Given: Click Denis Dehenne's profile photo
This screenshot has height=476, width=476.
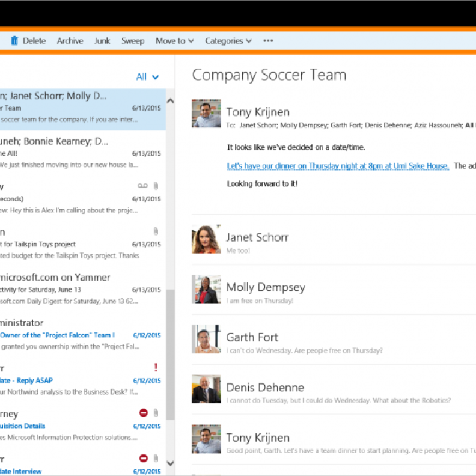Looking at the screenshot, I should pyautogui.click(x=206, y=389).
